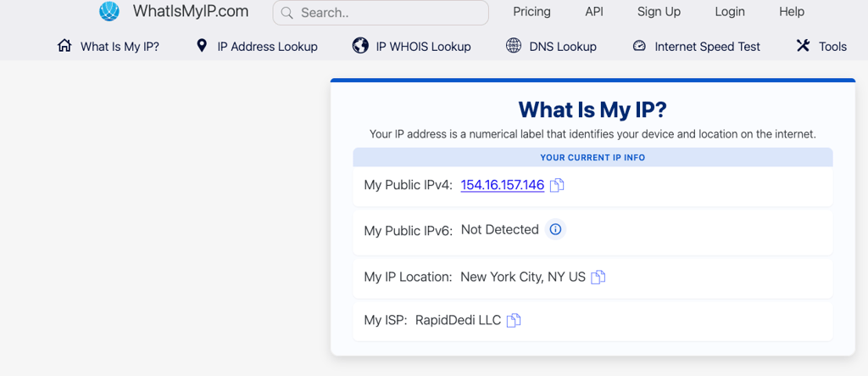Click the YOUR CURRENT IP INFO header

tap(593, 158)
